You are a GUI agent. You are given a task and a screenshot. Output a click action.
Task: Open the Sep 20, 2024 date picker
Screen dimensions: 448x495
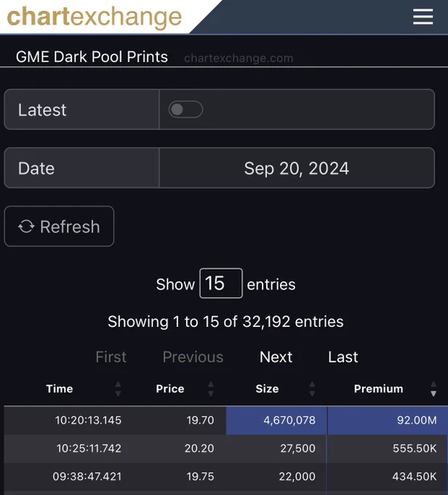(x=297, y=168)
